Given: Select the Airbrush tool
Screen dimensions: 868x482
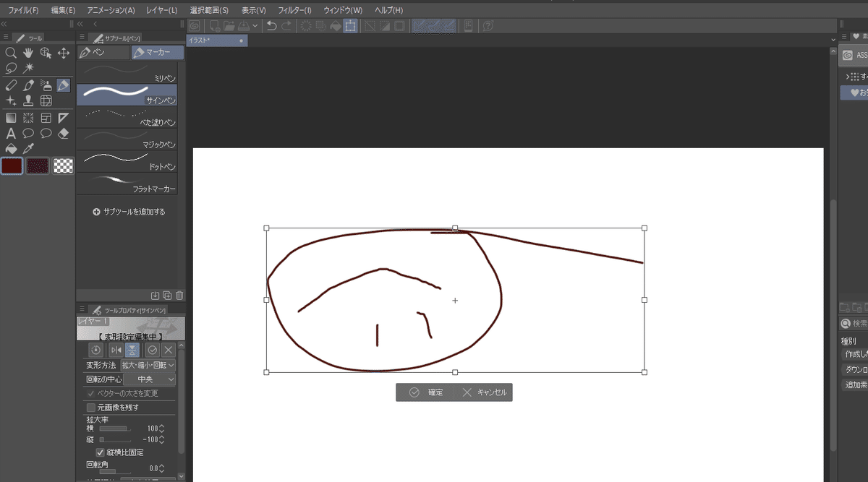Looking at the screenshot, I should (46, 85).
